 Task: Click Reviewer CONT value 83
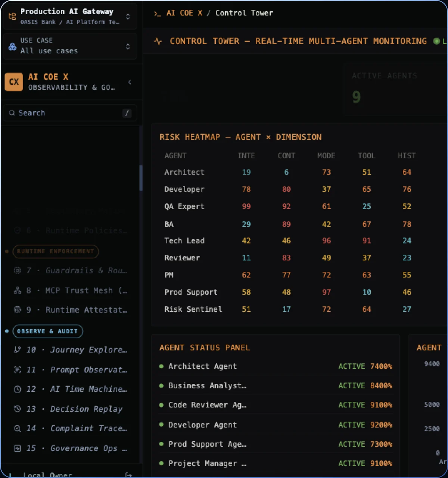pos(286,258)
